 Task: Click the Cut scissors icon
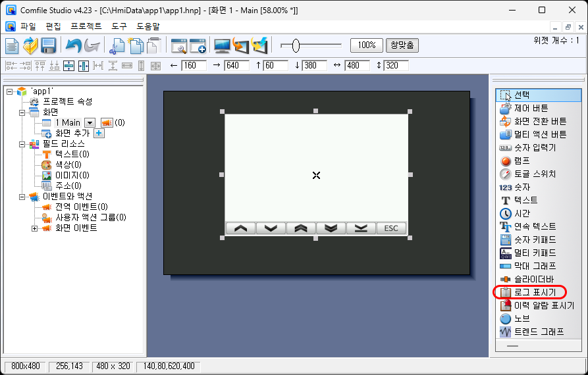pyautogui.click(x=117, y=45)
